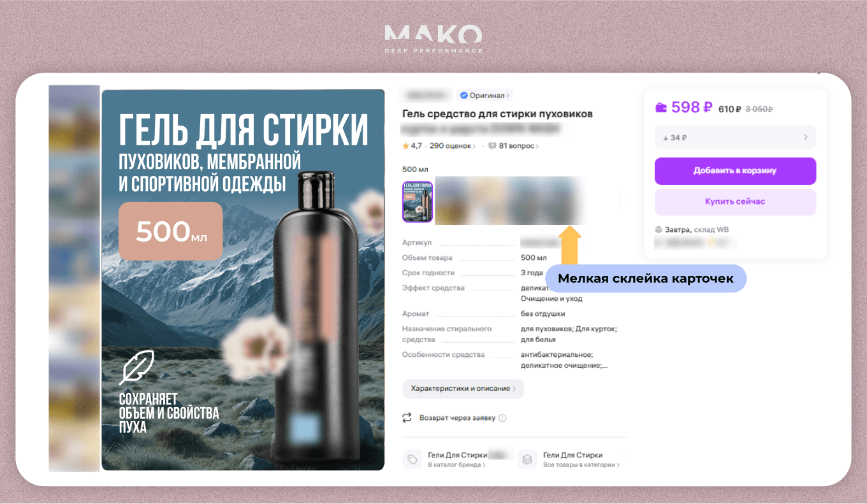Click the purple wallet icon beside the price

pyautogui.click(x=661, y=108)
